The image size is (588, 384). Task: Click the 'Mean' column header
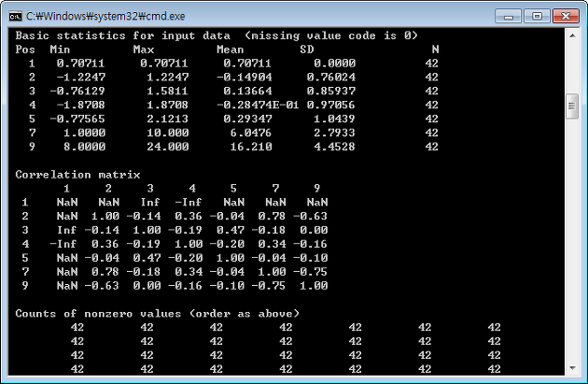(231, 50)
